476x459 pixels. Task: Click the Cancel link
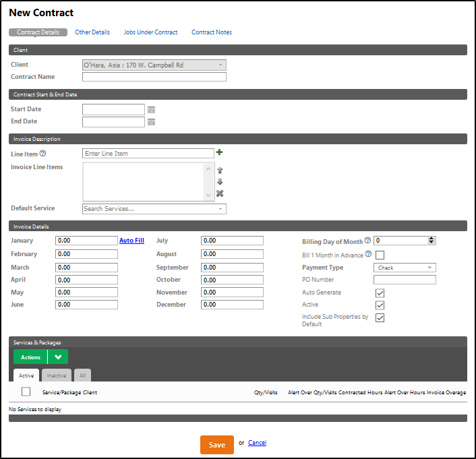tap(257, 443)
